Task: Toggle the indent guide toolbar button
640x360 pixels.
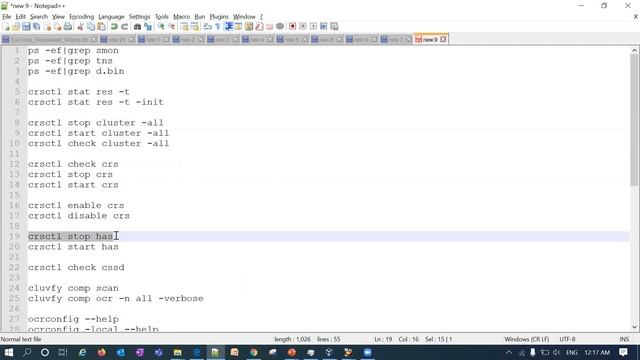Action: [229, 27]
